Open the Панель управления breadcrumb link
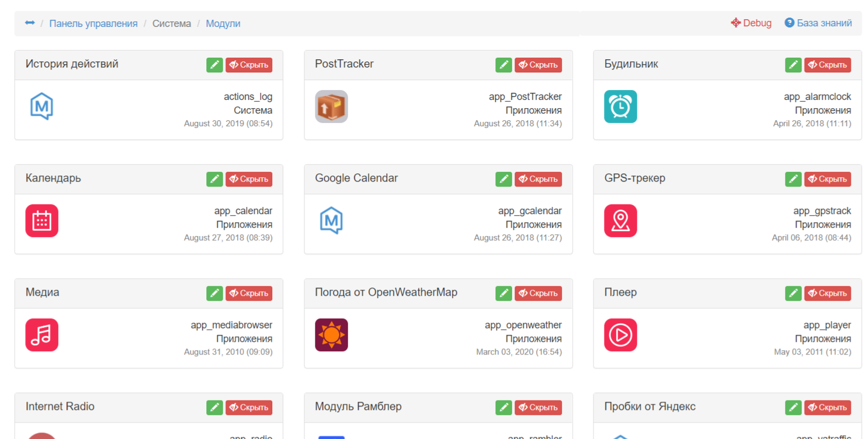868x439 pixels. [x=93, y=24]
